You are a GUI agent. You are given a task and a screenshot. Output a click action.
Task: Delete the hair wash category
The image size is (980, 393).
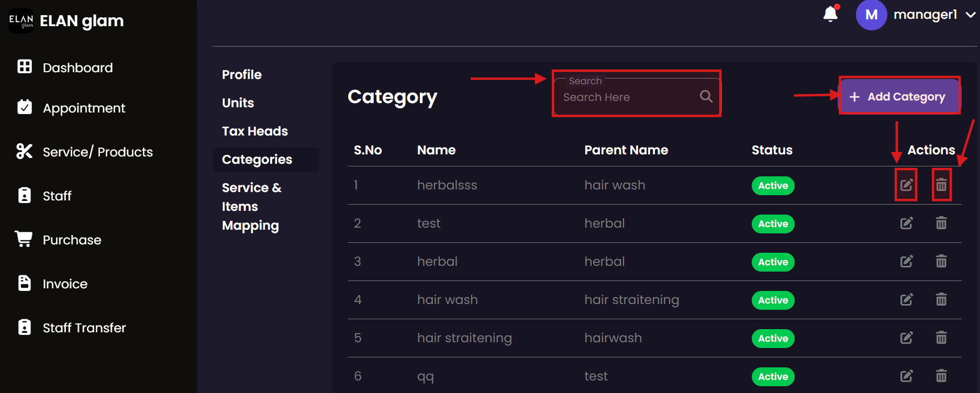[941, 300]
